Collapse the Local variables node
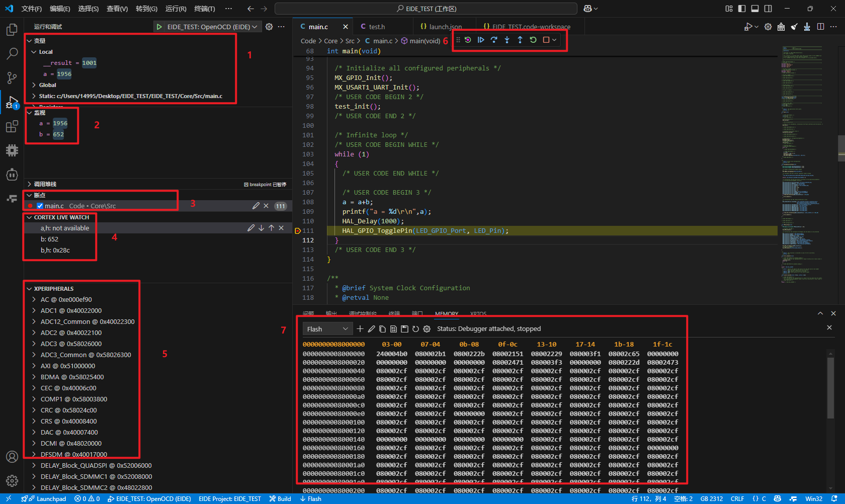Viewport: 845px width, 504px height. 34,52
